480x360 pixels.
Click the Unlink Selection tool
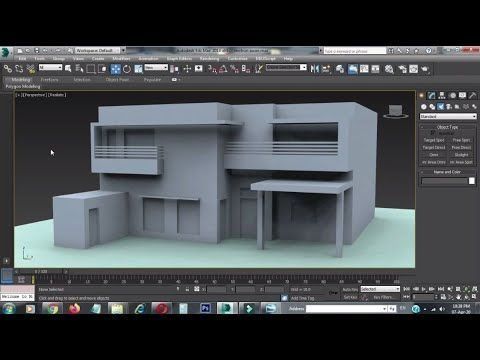[x=19, y=69]
